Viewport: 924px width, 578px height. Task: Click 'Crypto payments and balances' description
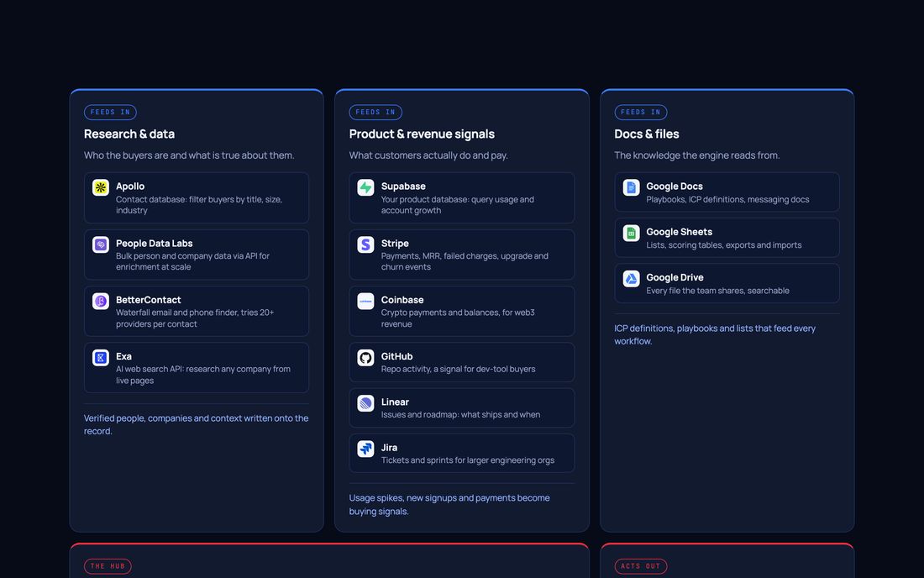(x=458, y=318)
